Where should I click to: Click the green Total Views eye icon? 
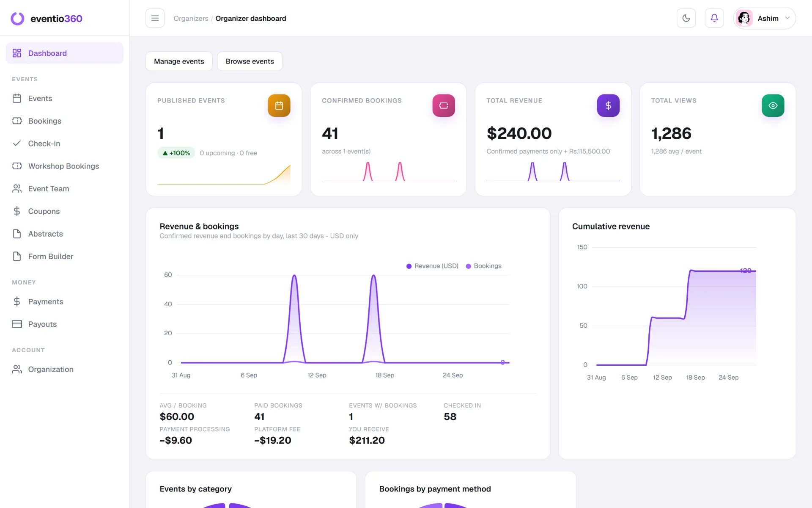point(773,105)
